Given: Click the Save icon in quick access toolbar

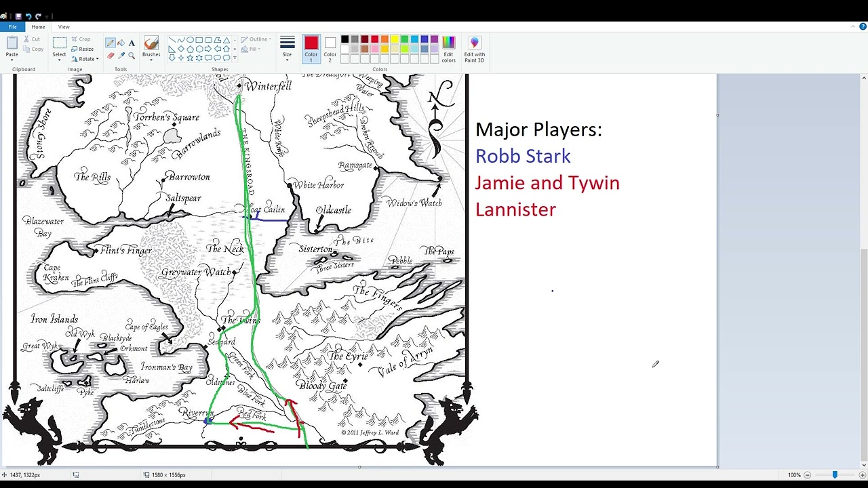Looking at the screenshot, I should click(x=18, y=16).
